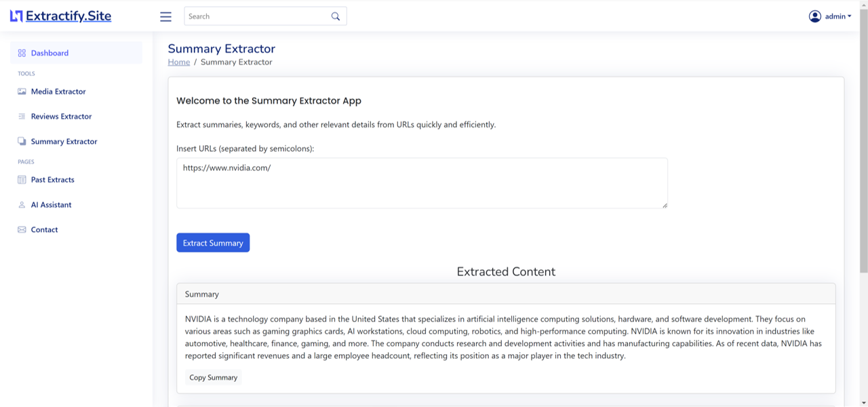Click the Dashboard grid icon
The image size is (868, 407).
[22, 53]
